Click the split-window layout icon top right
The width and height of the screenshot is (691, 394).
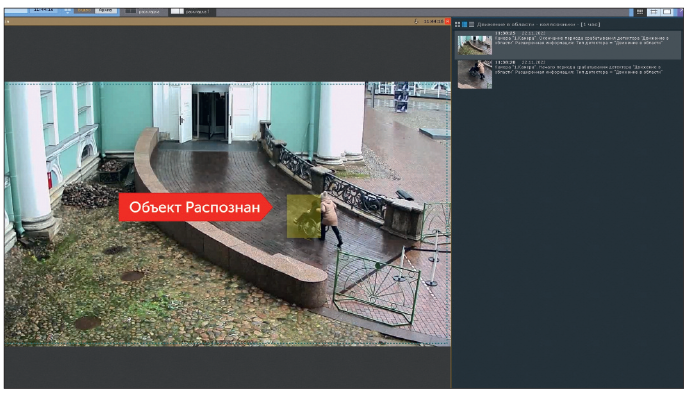click(654, 12)
